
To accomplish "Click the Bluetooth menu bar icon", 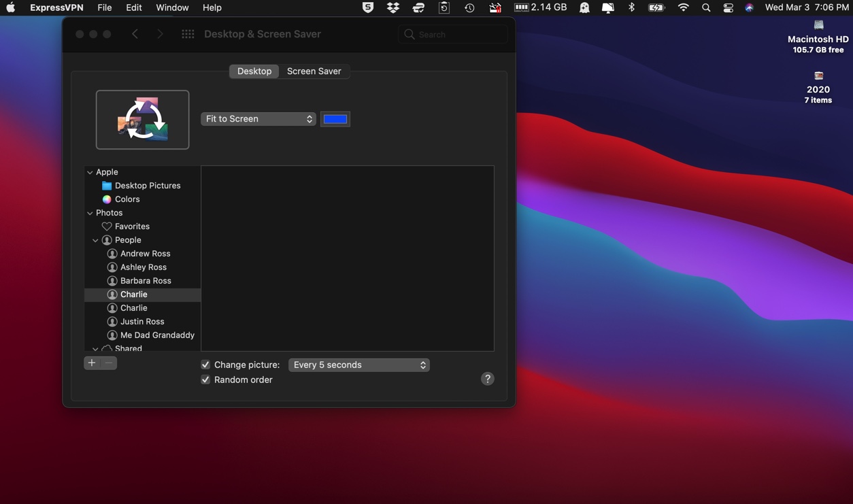I will (631, 7).
